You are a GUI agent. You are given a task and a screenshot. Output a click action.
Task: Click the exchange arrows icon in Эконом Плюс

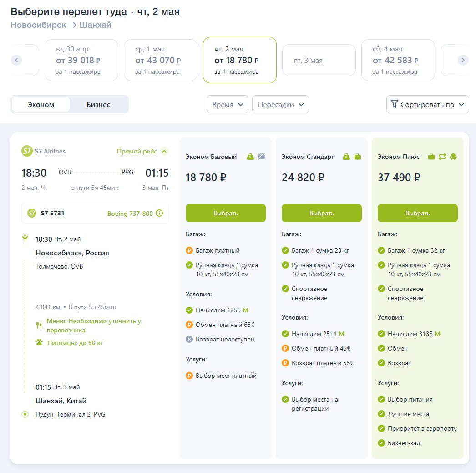pos(442,157)
